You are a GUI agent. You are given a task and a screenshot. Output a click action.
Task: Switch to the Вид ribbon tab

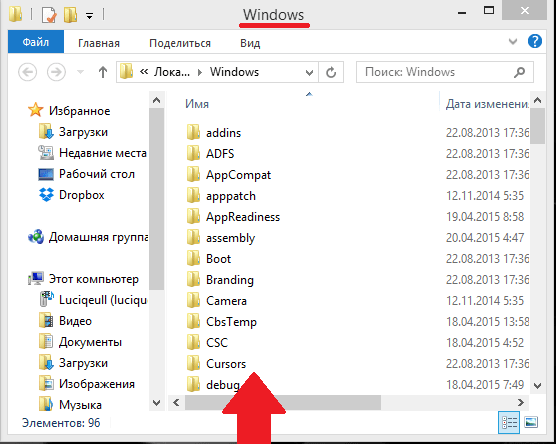point(250,43)
